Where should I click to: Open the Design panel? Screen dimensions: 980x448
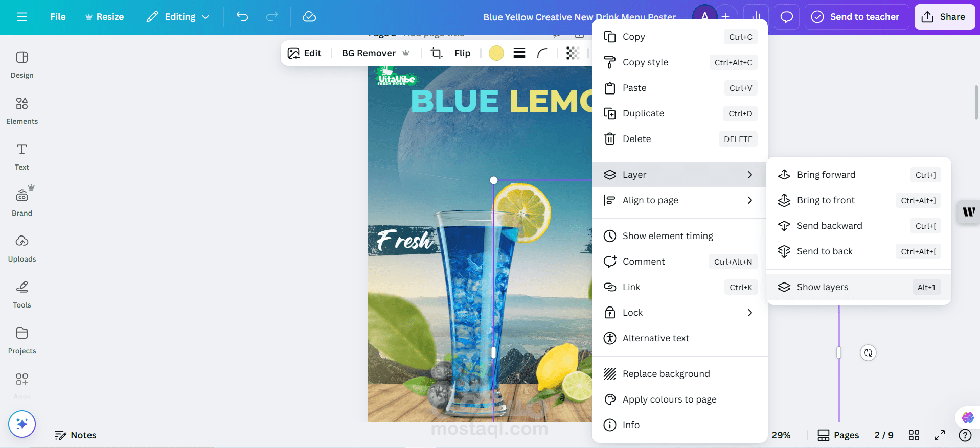tap(22, 64)
